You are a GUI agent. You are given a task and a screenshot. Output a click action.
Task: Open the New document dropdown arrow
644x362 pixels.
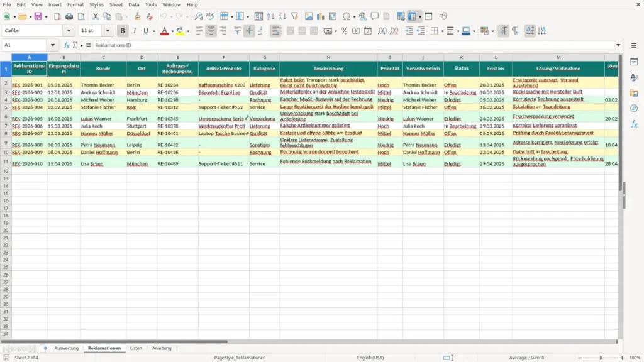pos(14,16)
